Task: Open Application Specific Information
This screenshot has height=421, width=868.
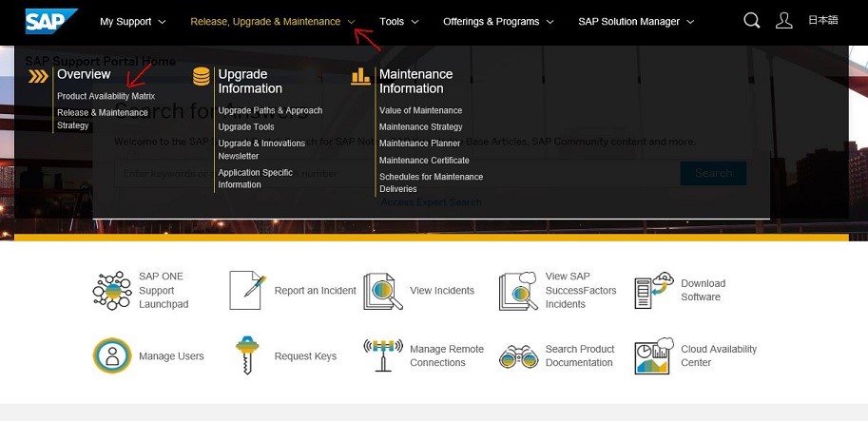Action: 255,178
